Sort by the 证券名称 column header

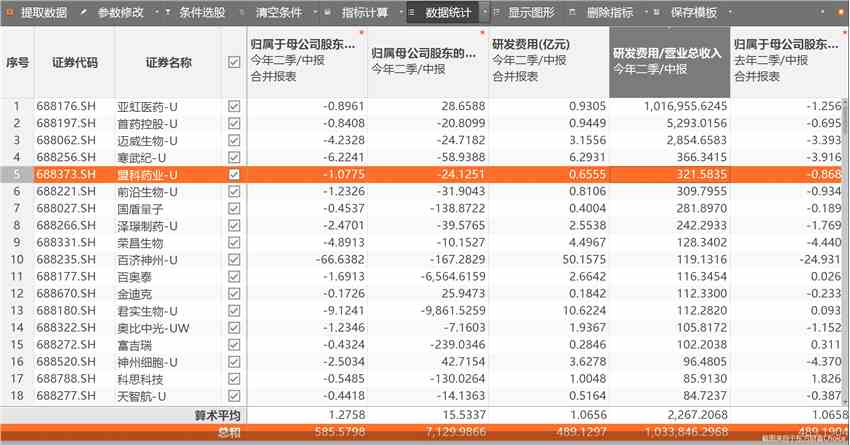(168, 62)
